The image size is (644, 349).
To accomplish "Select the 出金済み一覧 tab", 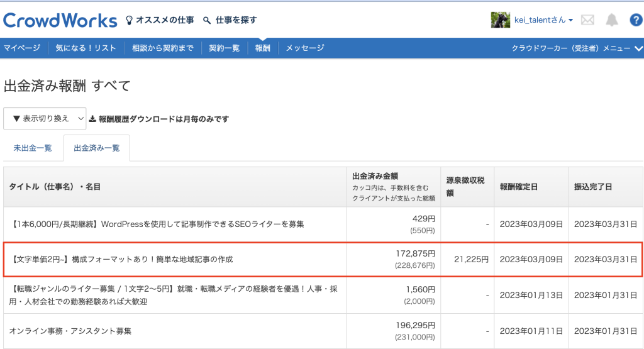I will coord(96,148).
